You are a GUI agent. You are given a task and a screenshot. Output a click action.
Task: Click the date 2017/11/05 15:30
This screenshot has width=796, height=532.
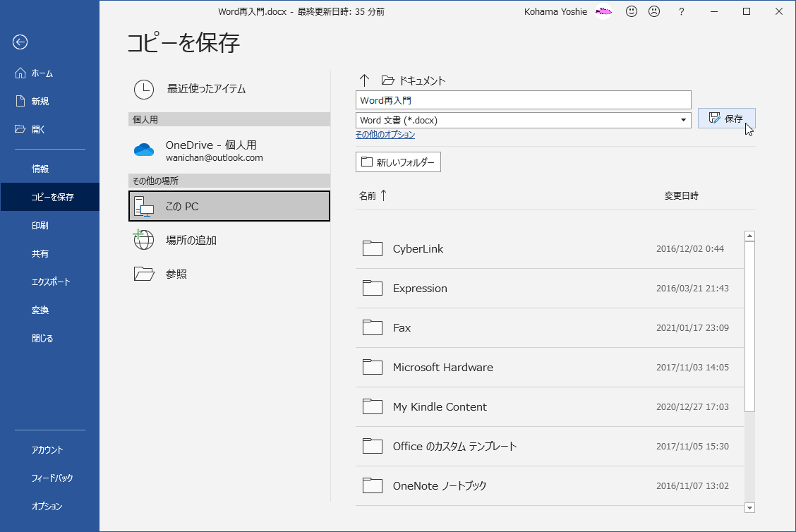pos(692,446)
